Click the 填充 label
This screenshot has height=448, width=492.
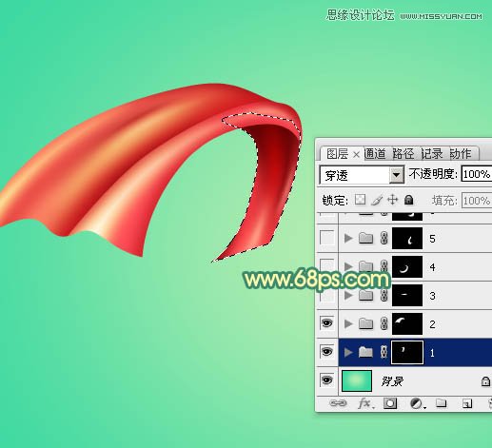click(x=444, y=201)
